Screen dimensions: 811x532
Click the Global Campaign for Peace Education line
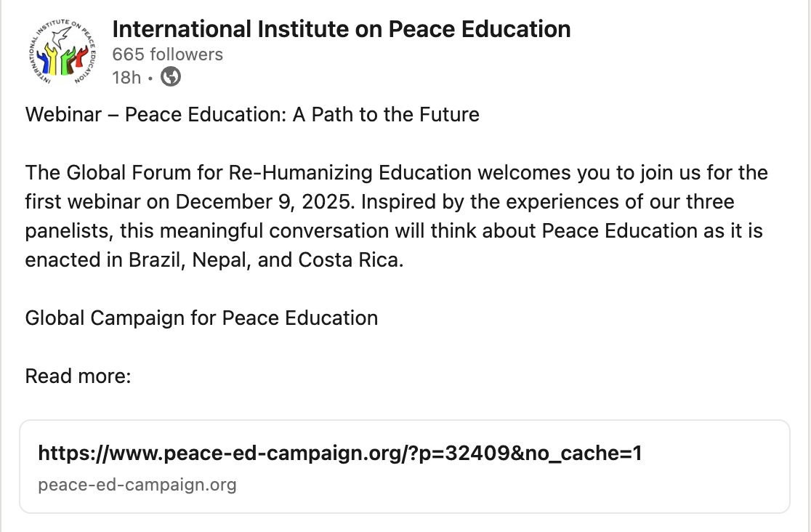coord(201,318)
